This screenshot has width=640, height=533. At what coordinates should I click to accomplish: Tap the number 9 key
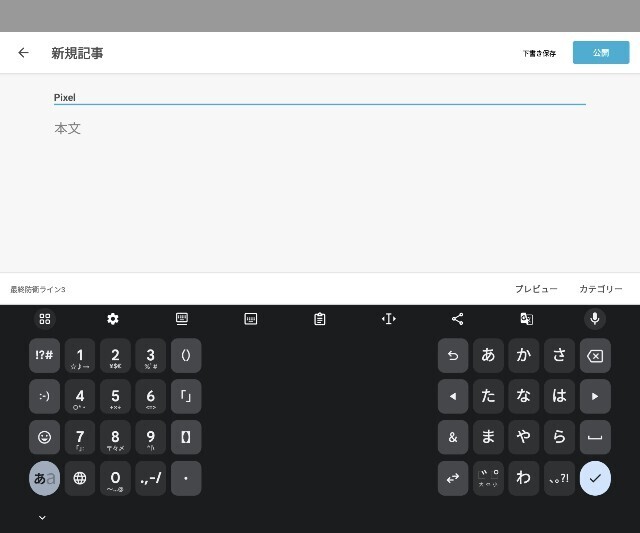tap(151, 437)
